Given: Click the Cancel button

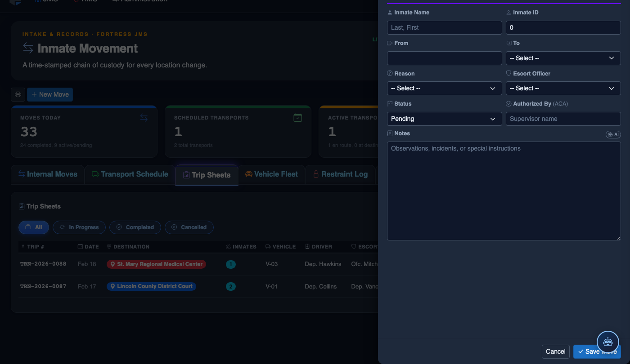Looking at the screenshot, I should click(556, 351).
